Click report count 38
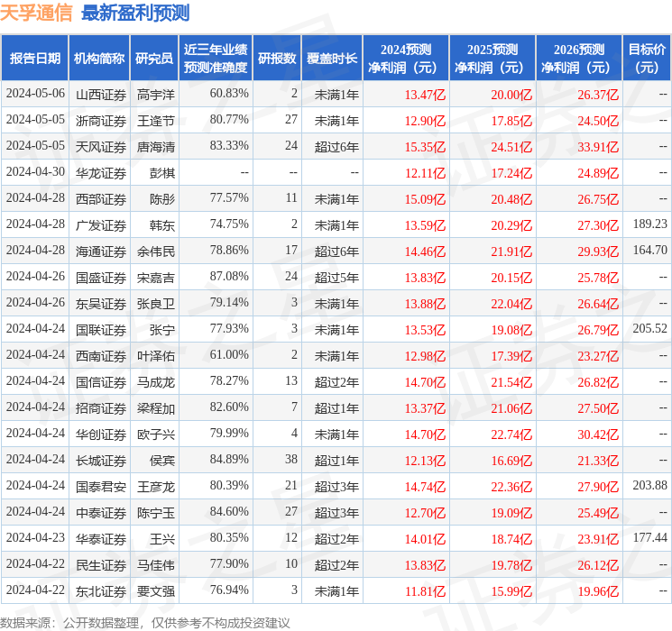672x631 pixels. [x=291, y=459]
